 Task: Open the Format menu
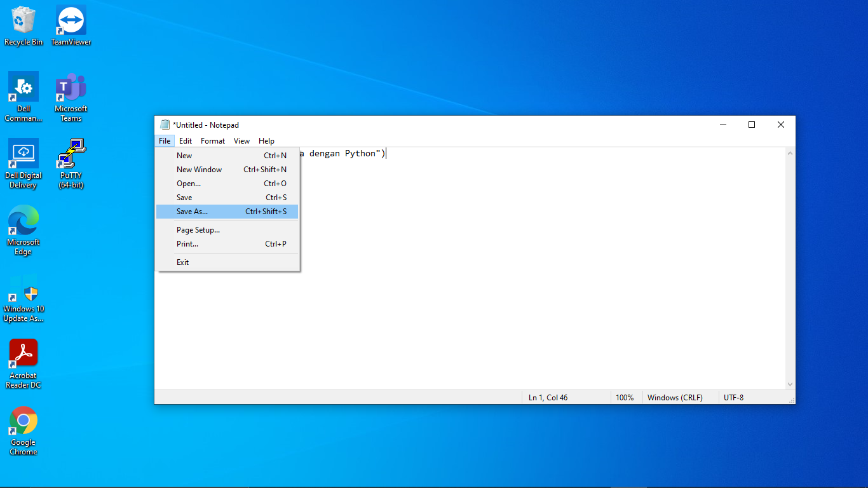[212, 140]
